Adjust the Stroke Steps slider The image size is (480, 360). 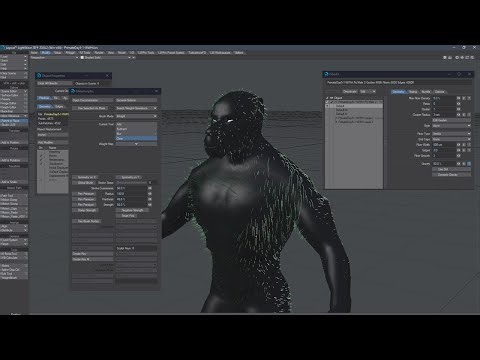pyautogui.click(x=131, y=183)
